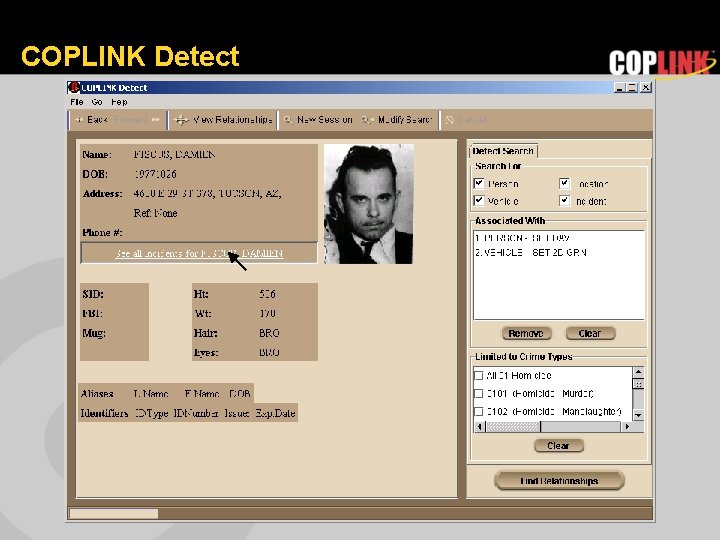Open the Go menu
The image size is (720, 540).
pyautogui.click(x=96, y=102)
